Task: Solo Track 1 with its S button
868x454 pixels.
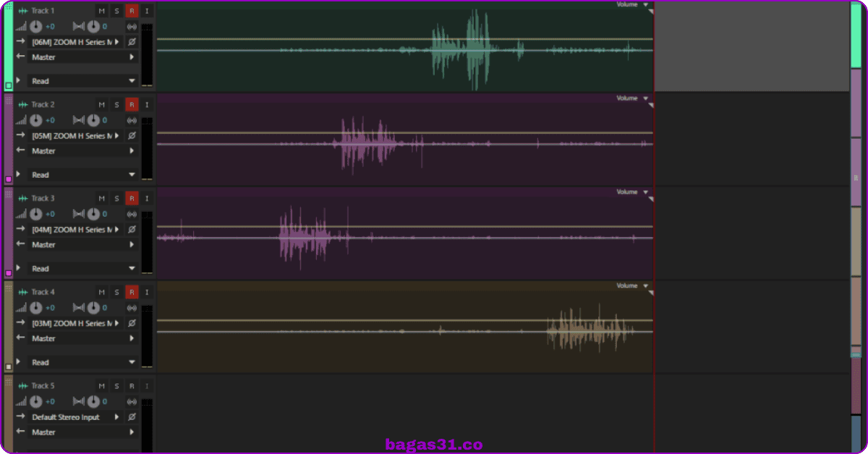Action: click(x=116, y=11)
